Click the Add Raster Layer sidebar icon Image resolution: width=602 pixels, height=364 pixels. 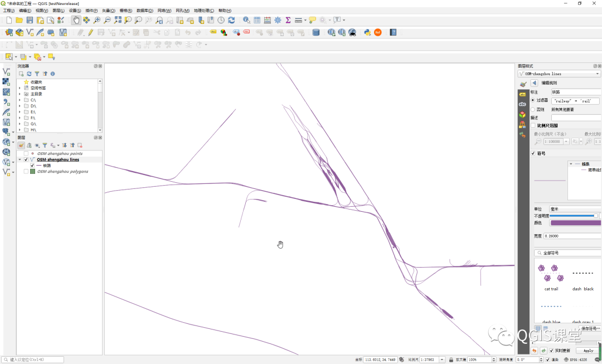click(6, 82)
